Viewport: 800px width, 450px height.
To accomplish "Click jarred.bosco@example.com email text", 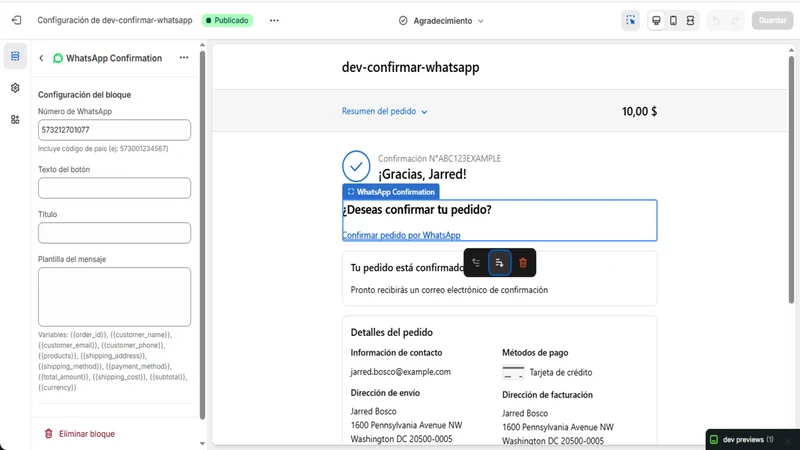I will 401,372.
